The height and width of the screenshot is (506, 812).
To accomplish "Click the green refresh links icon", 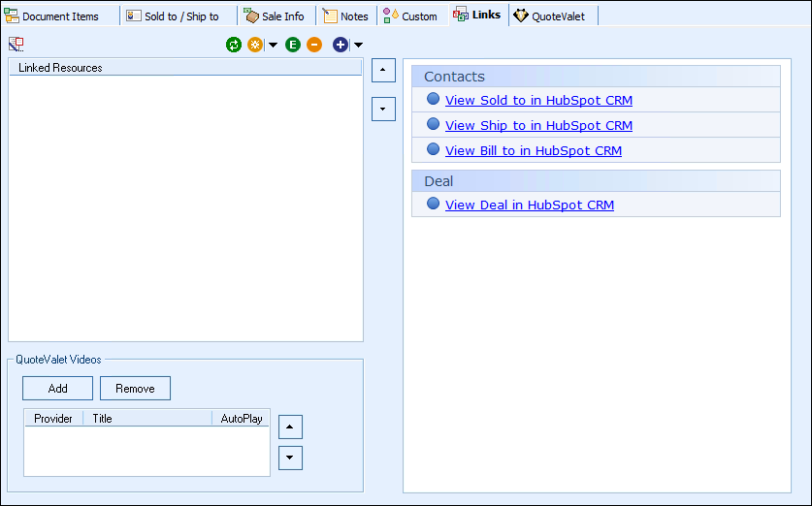I will (x=234, y=45).
